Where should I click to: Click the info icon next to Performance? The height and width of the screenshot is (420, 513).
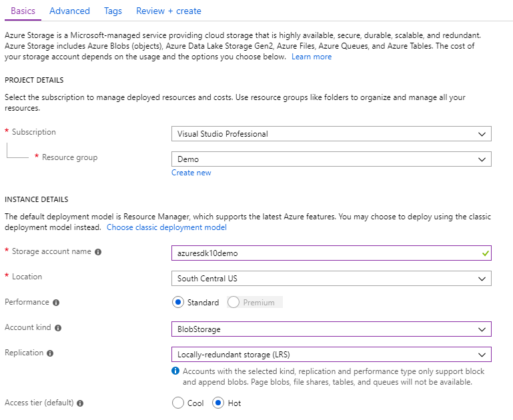[x=56, y=303]
